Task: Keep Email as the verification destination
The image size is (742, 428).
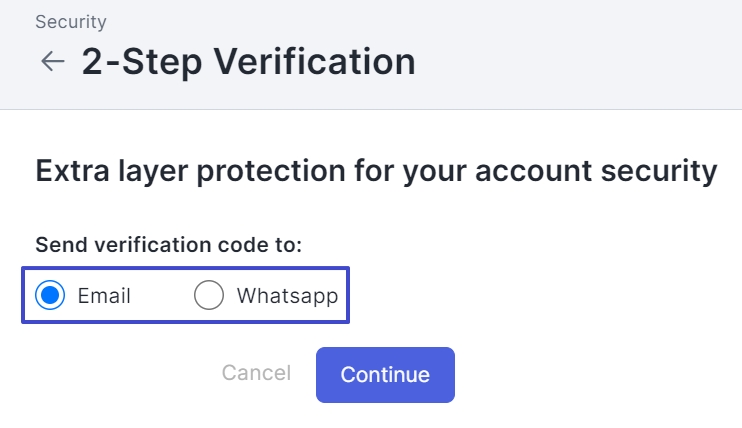Action: click(x=50, y=295)
